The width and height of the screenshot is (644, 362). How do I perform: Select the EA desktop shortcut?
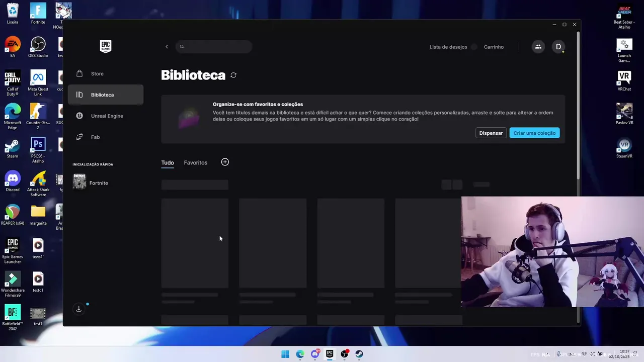(13, 47)
